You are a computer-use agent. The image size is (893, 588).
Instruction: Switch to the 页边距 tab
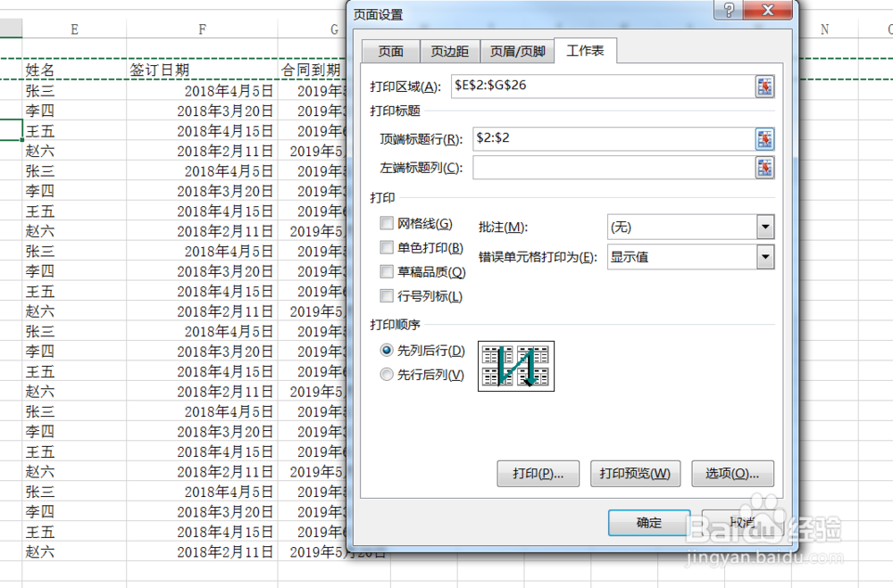(x=449, y=51)
